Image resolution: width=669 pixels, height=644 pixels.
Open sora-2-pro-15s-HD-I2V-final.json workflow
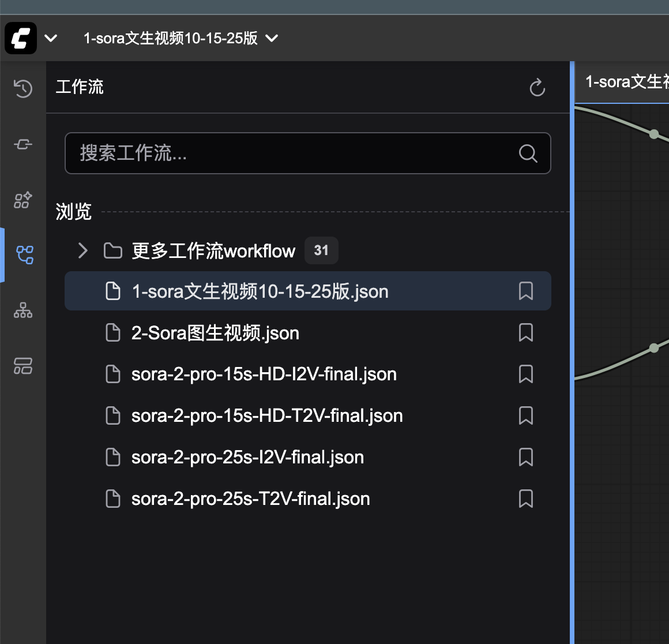coord(264,374)
